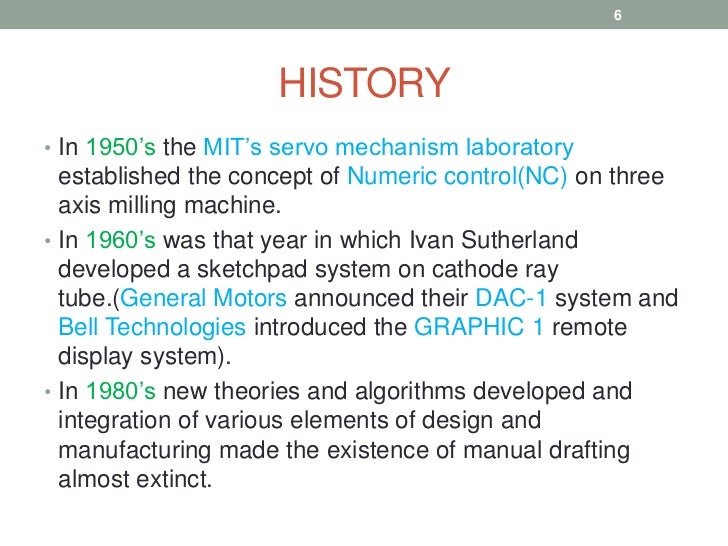728x546 pixels.
Task: Click the green text "1960's"
Action: point(121,240)
